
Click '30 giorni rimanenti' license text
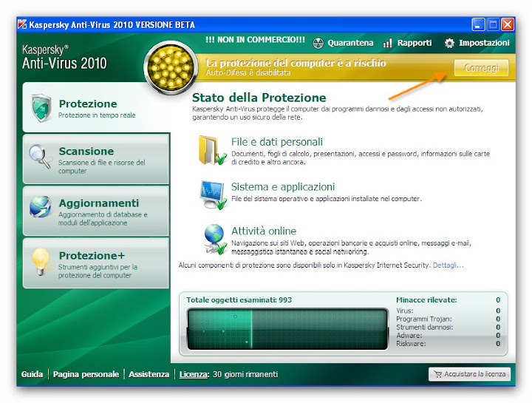click(x=245, y=374)
